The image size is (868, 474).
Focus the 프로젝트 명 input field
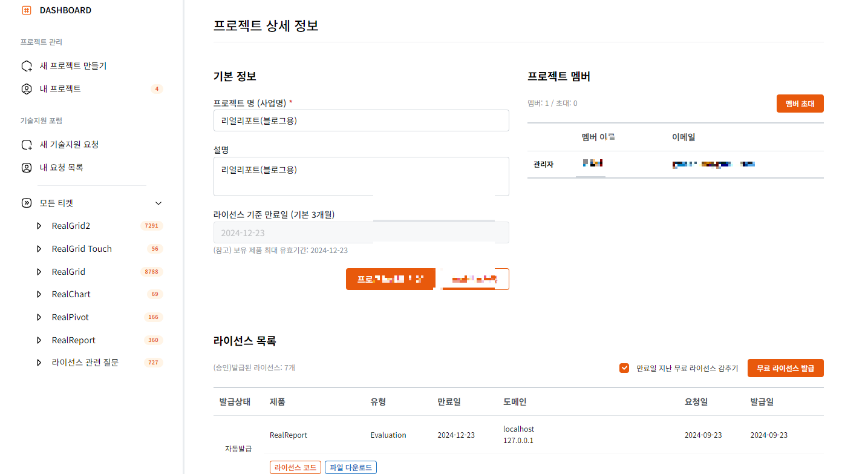[361, 120]
